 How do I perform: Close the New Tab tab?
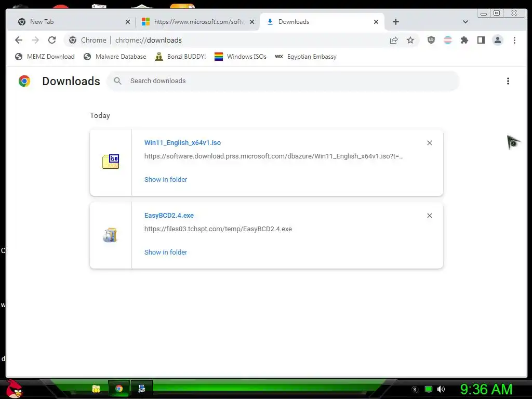pyautogui.click(x=128, y=22)
